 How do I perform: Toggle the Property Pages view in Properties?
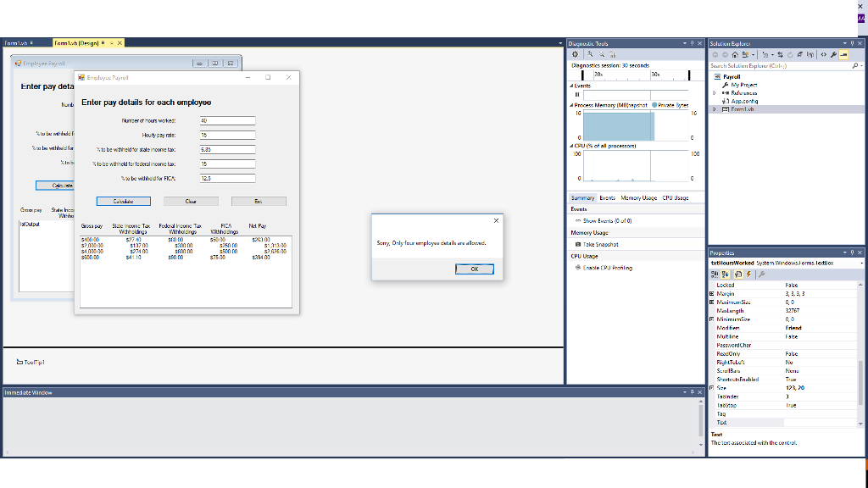(763, 273)
